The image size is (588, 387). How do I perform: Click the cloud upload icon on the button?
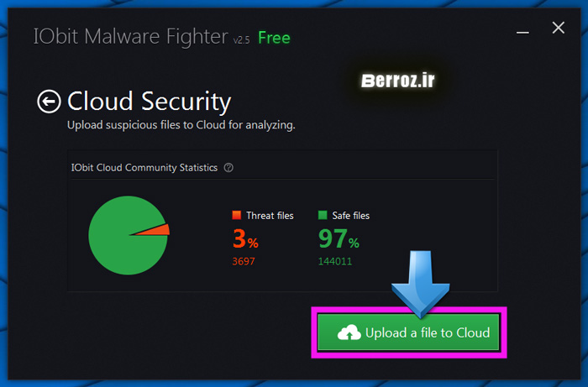(x=349, y=333)
